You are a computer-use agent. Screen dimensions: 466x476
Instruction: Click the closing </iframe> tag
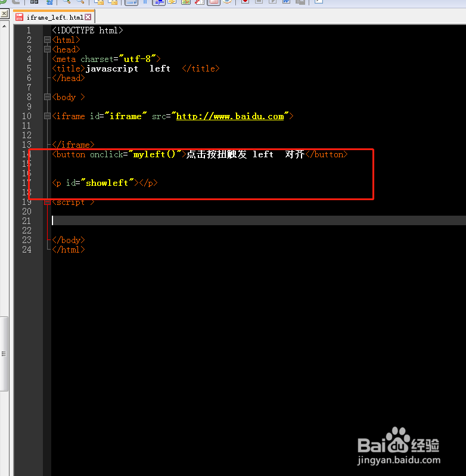(x=73, y=145)
